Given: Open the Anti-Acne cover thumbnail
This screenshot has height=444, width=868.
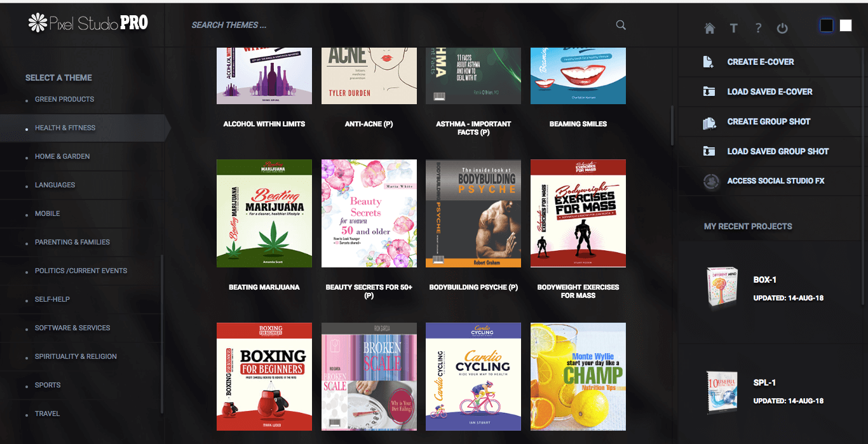Looking at the screenshot, I should pos(369,76).
